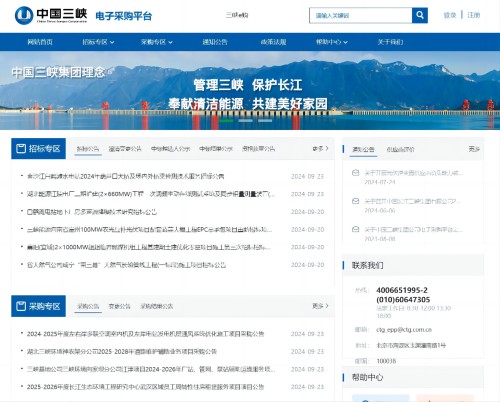
Task: Open the third 招标专区 notice in the list
Action: (x=92, y=212)
